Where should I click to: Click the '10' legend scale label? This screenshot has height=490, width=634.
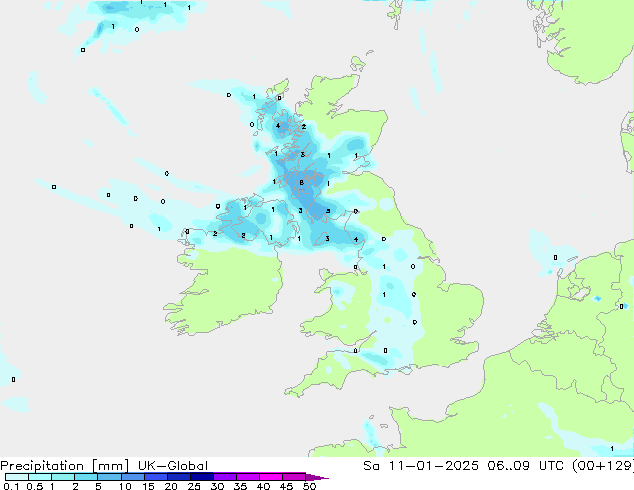pos(125,486)
